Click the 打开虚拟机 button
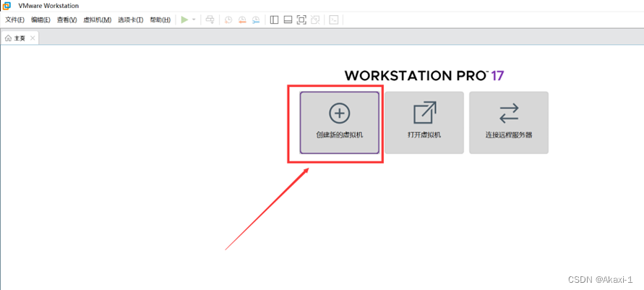This screenshot has height=290, width=644. (424, 122)
